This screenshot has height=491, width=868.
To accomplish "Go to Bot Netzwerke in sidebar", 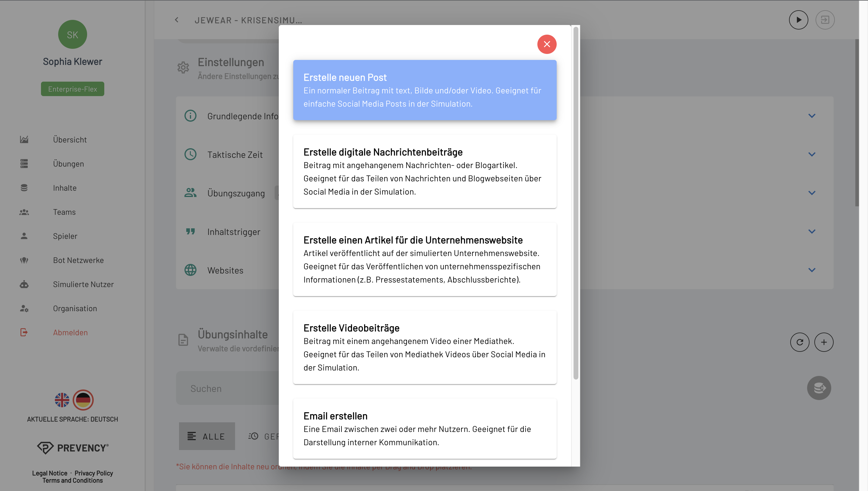I will click(x=78, y=260).
